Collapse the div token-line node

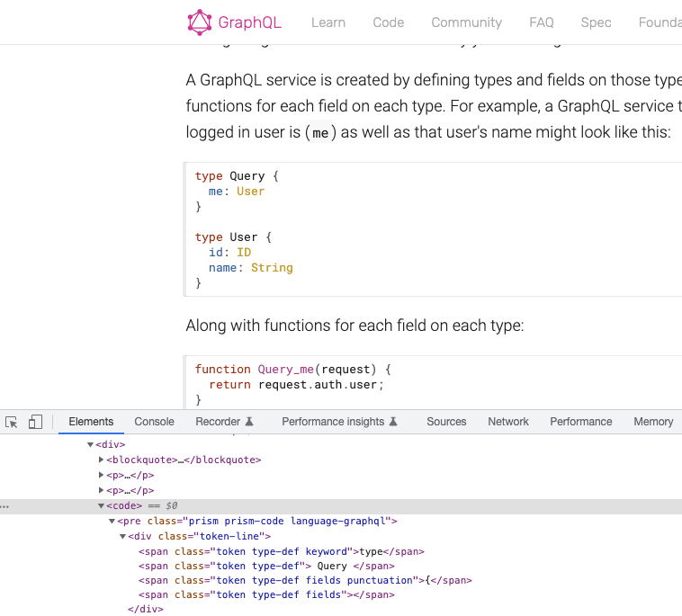tap(122, 536)
